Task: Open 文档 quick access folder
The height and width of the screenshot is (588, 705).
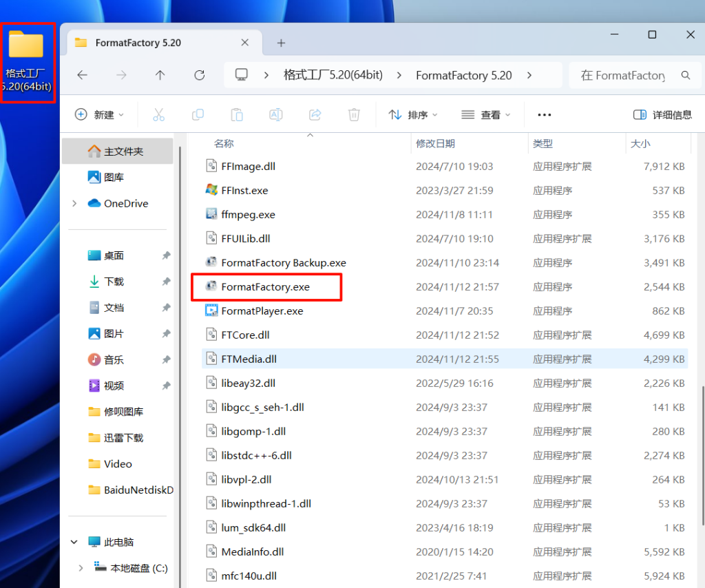Action: coord(105,308)
